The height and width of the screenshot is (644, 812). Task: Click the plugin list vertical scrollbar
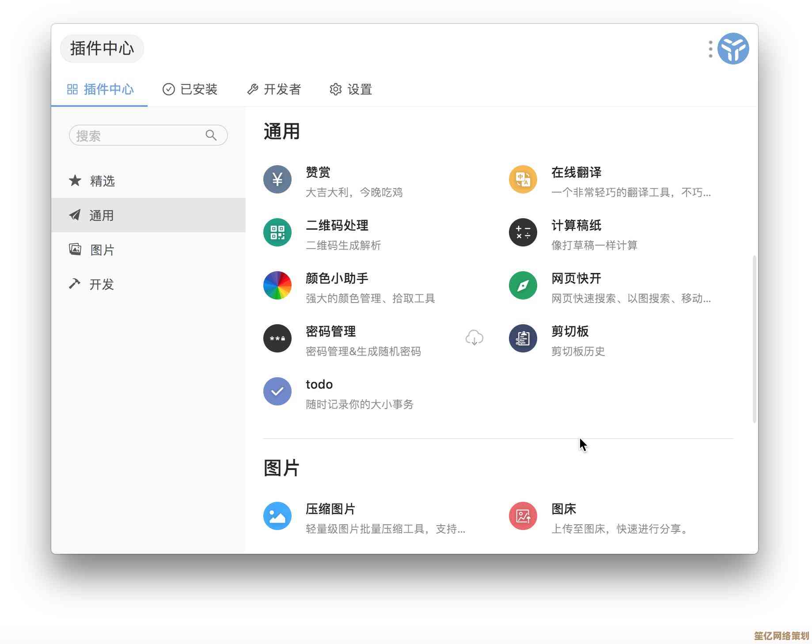click(x=754, y=339)
